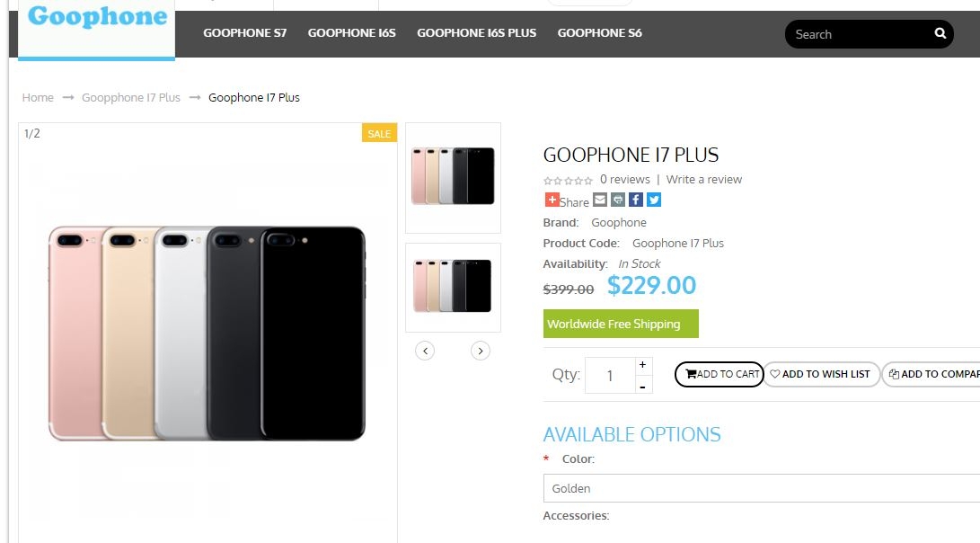Click the red plus Share icon
Screen dimensions: 980x543
coord(552,200)
